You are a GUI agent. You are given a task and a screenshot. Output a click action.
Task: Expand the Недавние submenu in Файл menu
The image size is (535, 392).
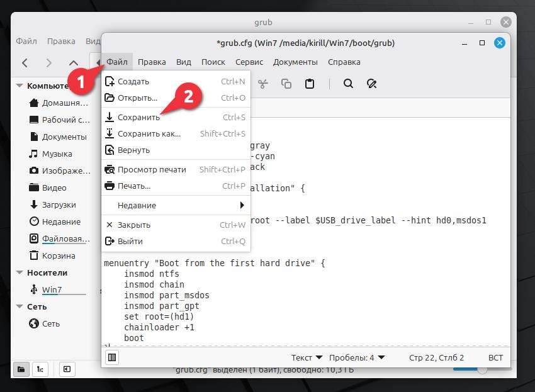point(176,205)
